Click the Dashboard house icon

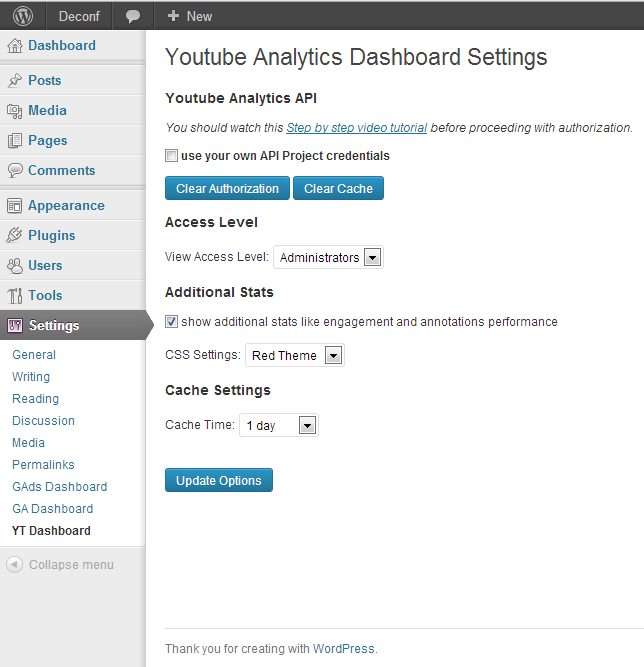click(x=15, y=46)
